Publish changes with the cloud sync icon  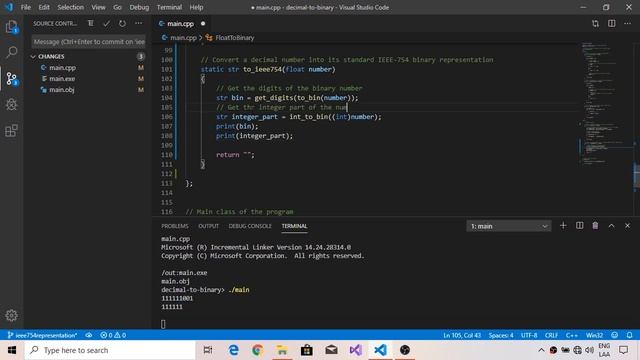[x=89, y=335]
